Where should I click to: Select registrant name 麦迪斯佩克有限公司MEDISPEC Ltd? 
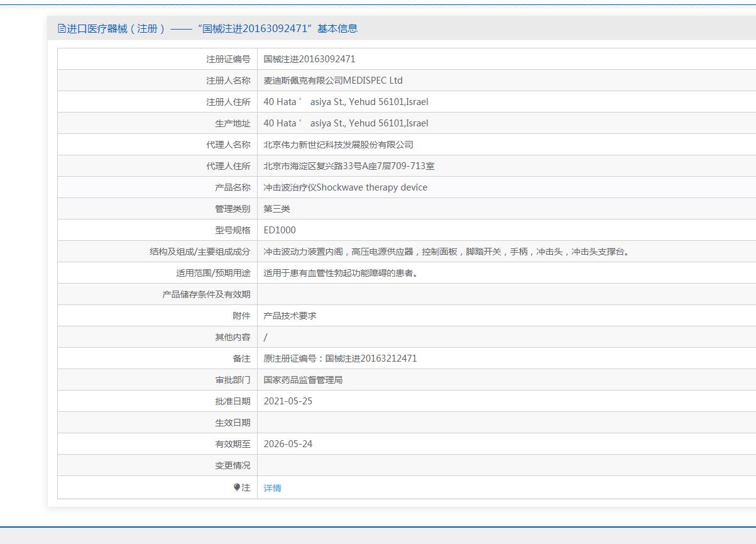333,80
